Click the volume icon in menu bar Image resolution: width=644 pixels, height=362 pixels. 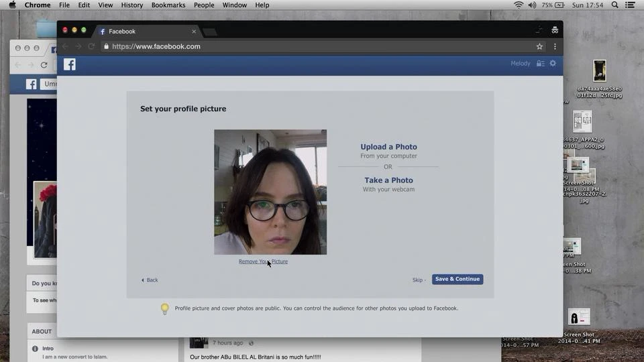(x=532, y=5)
